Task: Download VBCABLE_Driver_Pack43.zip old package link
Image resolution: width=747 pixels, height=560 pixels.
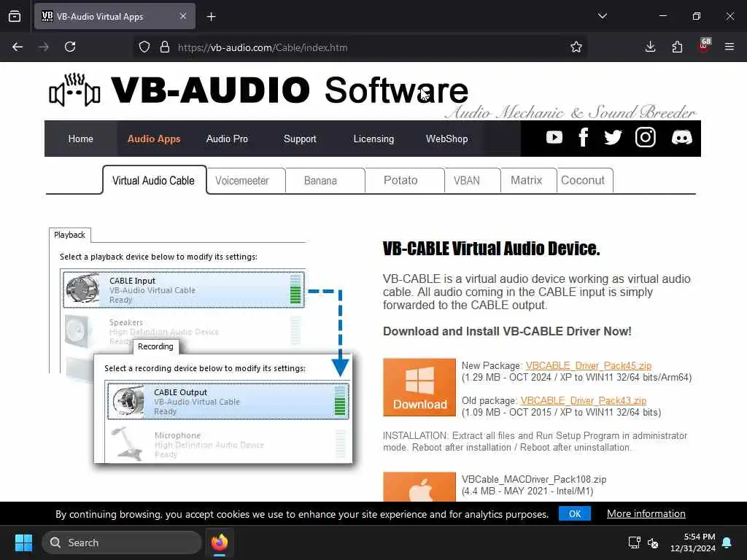Action: point(584,400)
